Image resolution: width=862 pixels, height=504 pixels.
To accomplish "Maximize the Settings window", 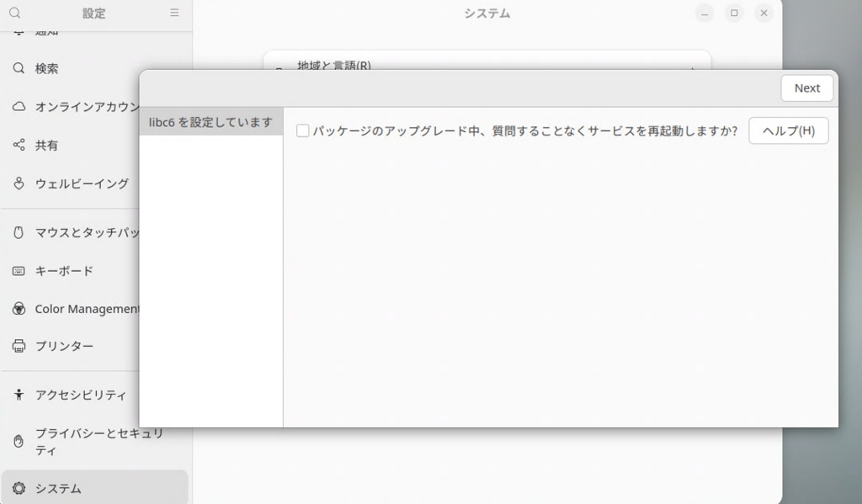I will (734, 13).
